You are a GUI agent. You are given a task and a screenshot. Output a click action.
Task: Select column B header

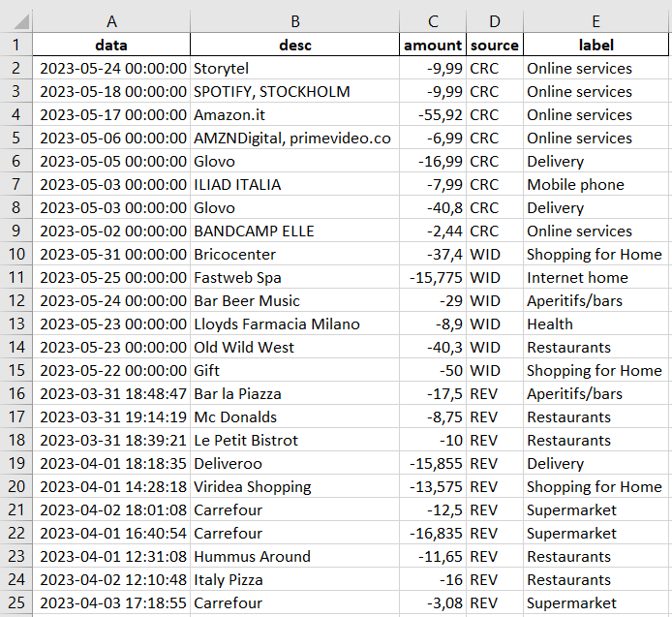295,21
